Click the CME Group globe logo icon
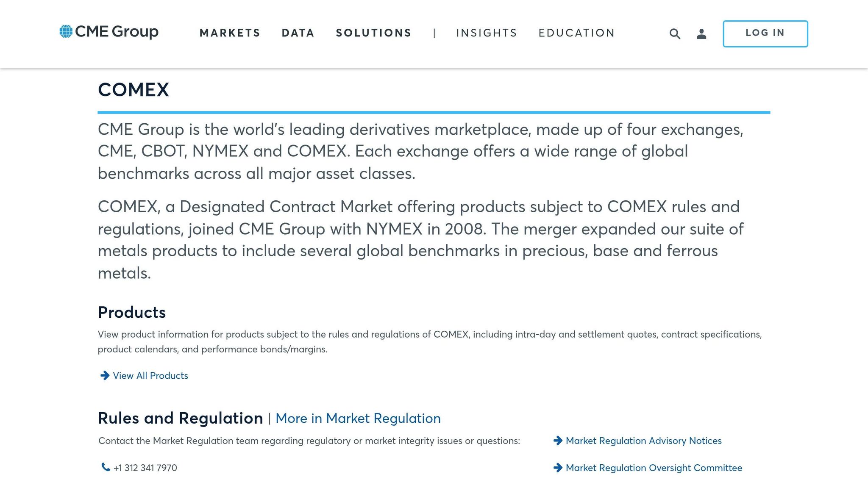Viewport: 868px width, 488px height. click(x=66, y=31)
